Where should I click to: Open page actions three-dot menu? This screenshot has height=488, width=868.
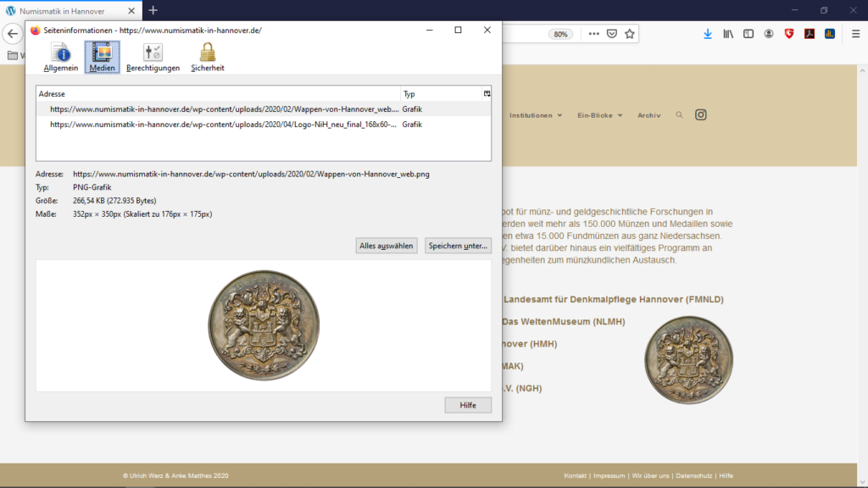(593, 34)
